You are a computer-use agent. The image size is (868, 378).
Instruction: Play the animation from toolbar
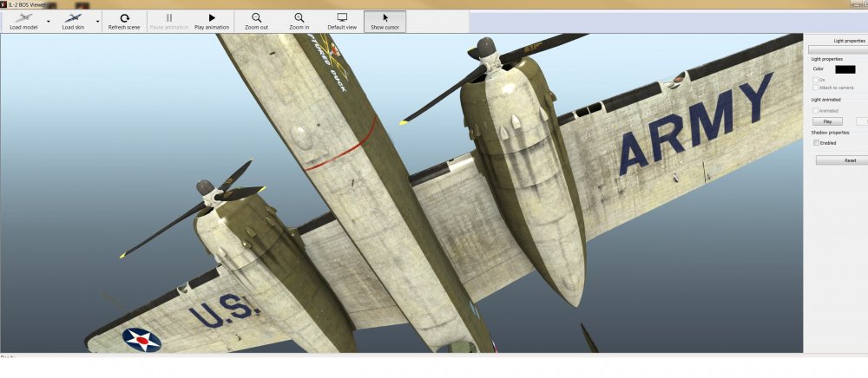pyautogui.click(x=212, y=21)
